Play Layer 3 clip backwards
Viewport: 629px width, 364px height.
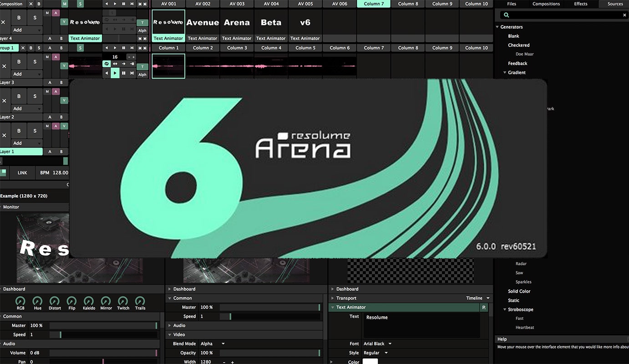point(107,73)
